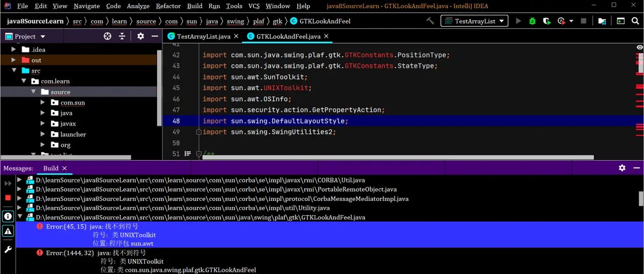The height and width of the screenshot is (274, 644).
Task: Click line 45 import sun.awt.UNIXToolkit
Action: (x=257, y=88)
